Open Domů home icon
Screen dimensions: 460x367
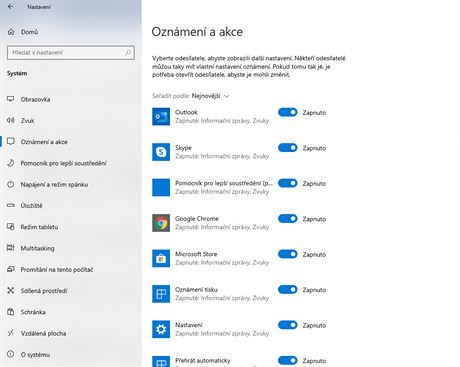click(x=11, y=32)
